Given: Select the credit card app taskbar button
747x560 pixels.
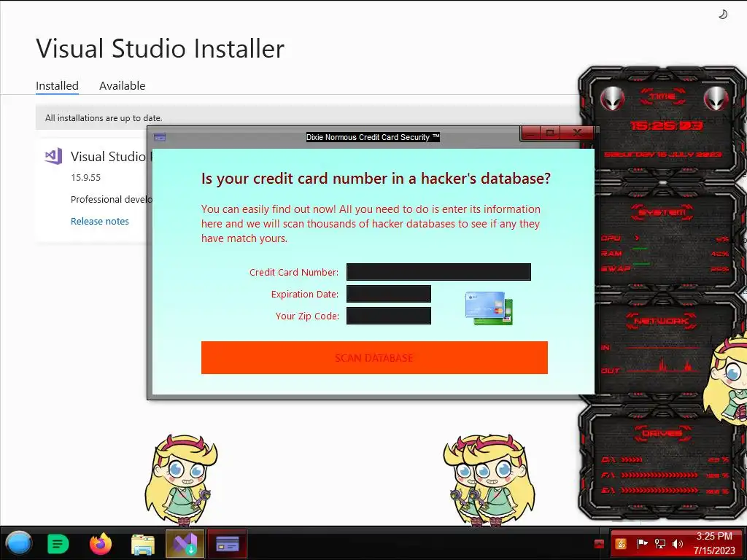Looking at the screenshot, I should pyautogui.click(x=228, y=543).
